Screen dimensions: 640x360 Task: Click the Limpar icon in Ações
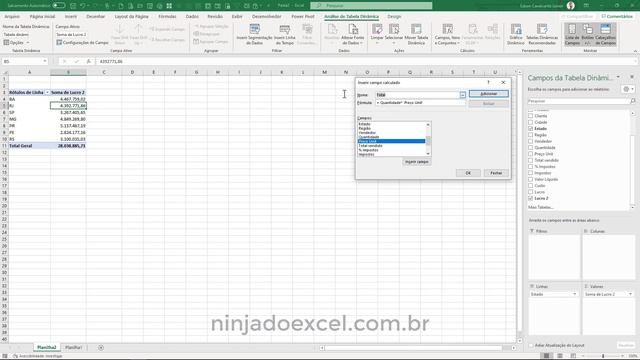[x=377, y=29]
